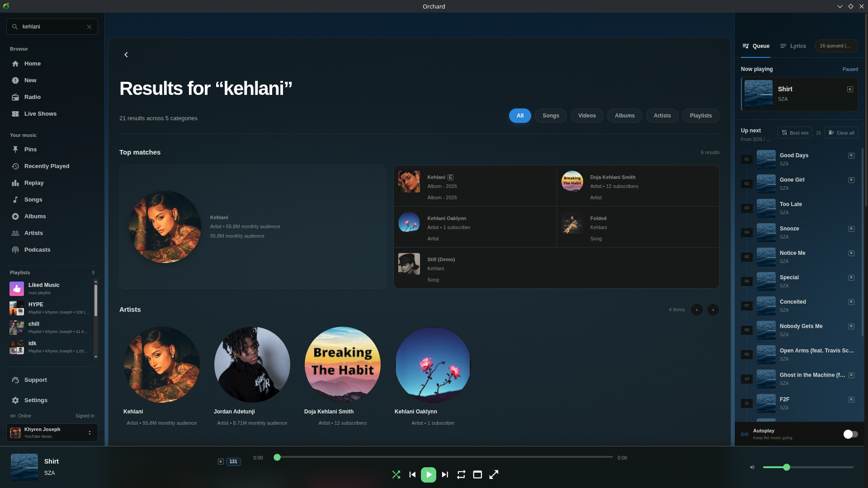Select the All filter
Screen dimensions: 868x488
[520, 116]
